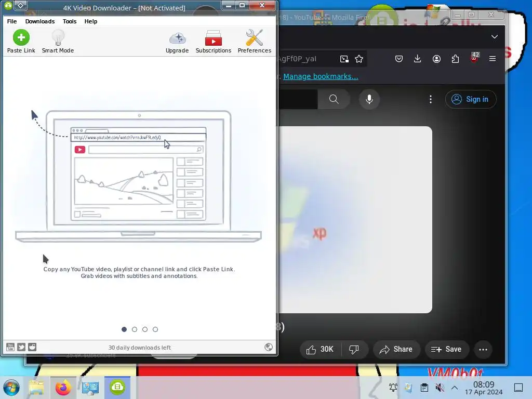Screen dimensions: 532x399
Task: Click the YouTube Share button
Action: [x=396, y=349]
